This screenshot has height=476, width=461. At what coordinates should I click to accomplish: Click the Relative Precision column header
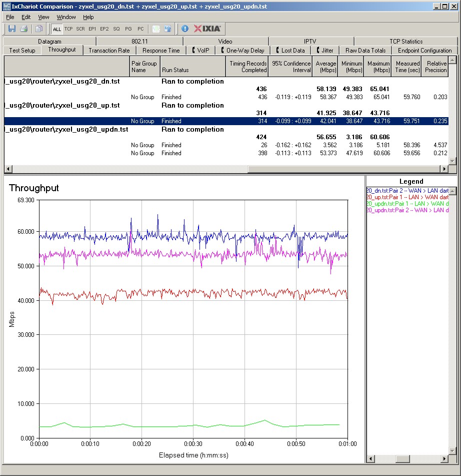[435, 67]
